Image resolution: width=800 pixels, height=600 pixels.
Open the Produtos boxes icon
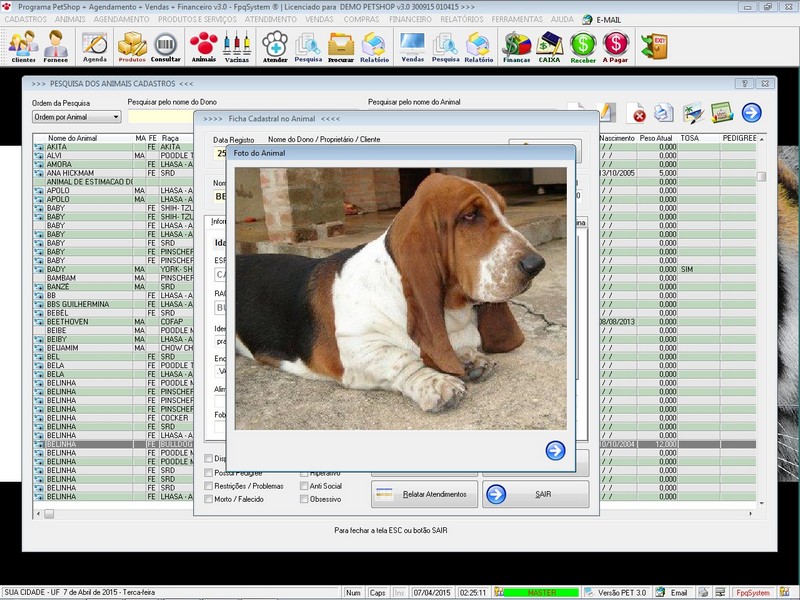point(132,46)
